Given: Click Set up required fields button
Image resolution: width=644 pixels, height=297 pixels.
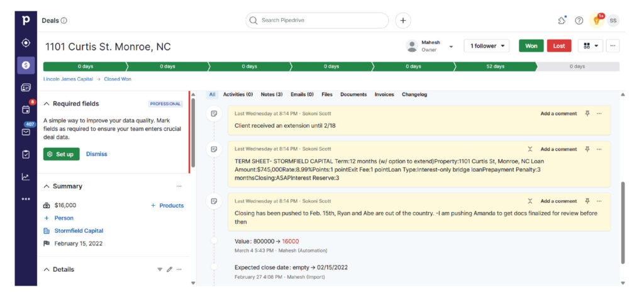Looking at the screenshot, I should click(61, 154).
